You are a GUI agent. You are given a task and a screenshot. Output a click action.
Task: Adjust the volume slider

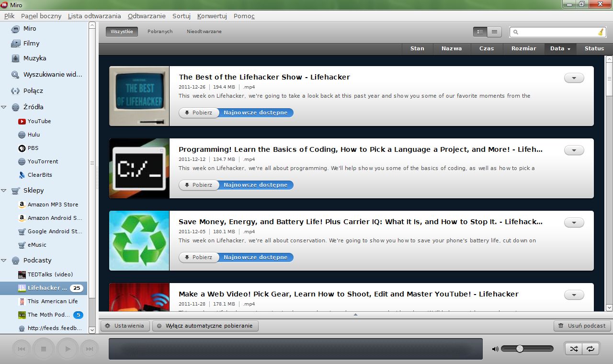(527, 349)
